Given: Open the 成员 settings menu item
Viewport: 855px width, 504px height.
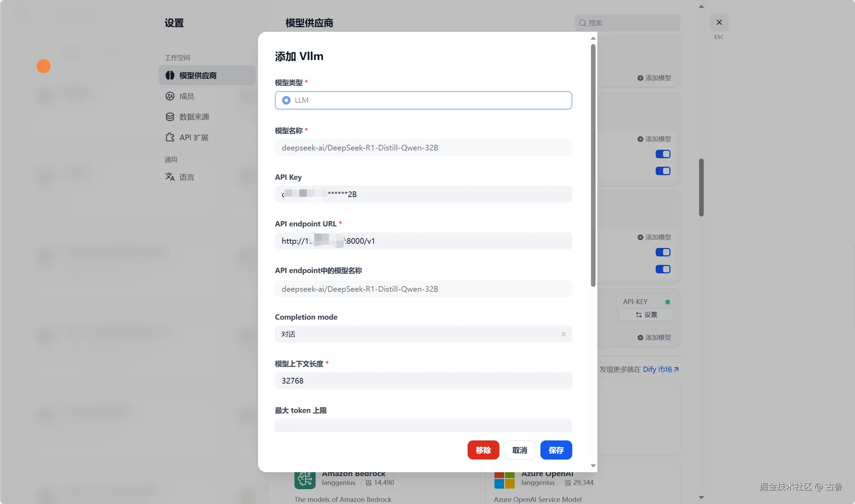Looking at the screenshot, I should coord(187,96).
